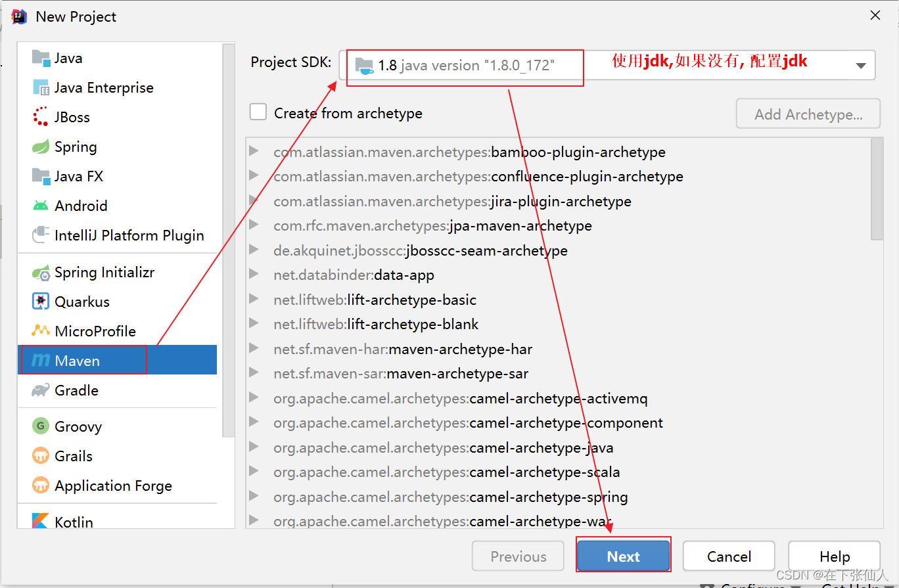The image size is (899, 588).
Task: Click the Grails icon
Action: point(41,456)
